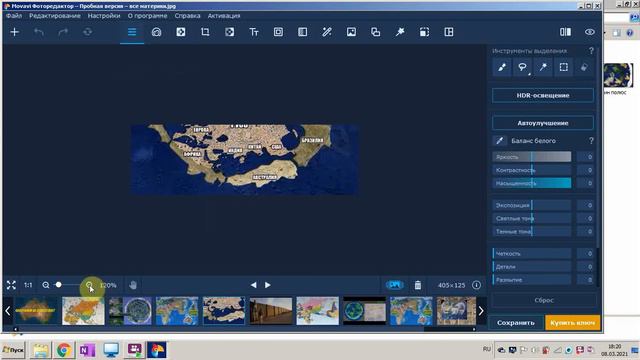
Task: Click the circular revert icon in the toolbar
Action: (87, 32)
